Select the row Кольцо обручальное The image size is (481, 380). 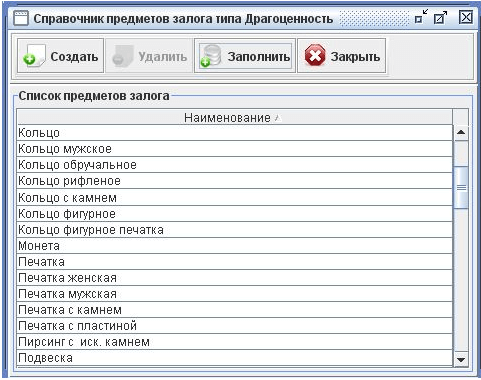(235, 165)
